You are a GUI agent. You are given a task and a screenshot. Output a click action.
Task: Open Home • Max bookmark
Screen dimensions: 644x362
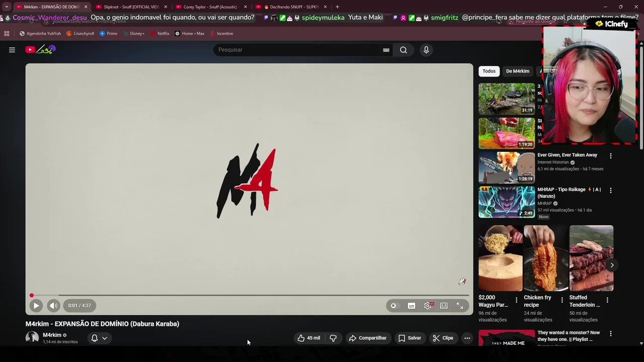189,34
